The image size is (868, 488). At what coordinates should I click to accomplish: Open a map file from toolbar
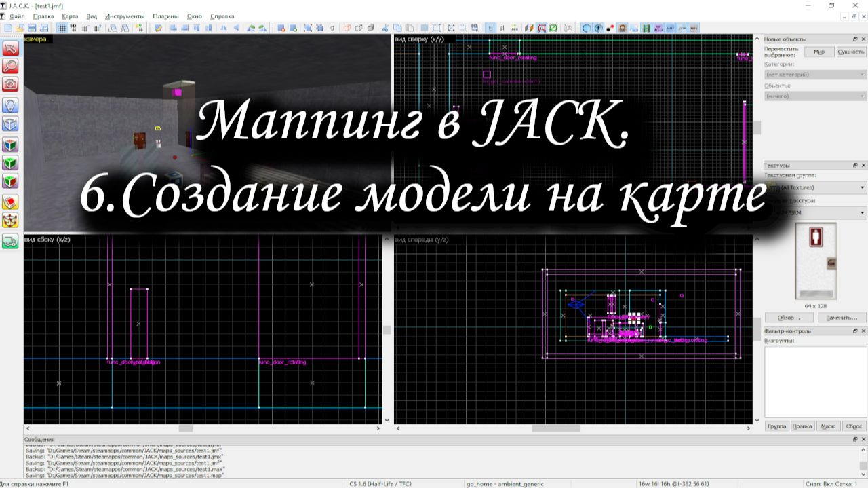tap(20, 28)
